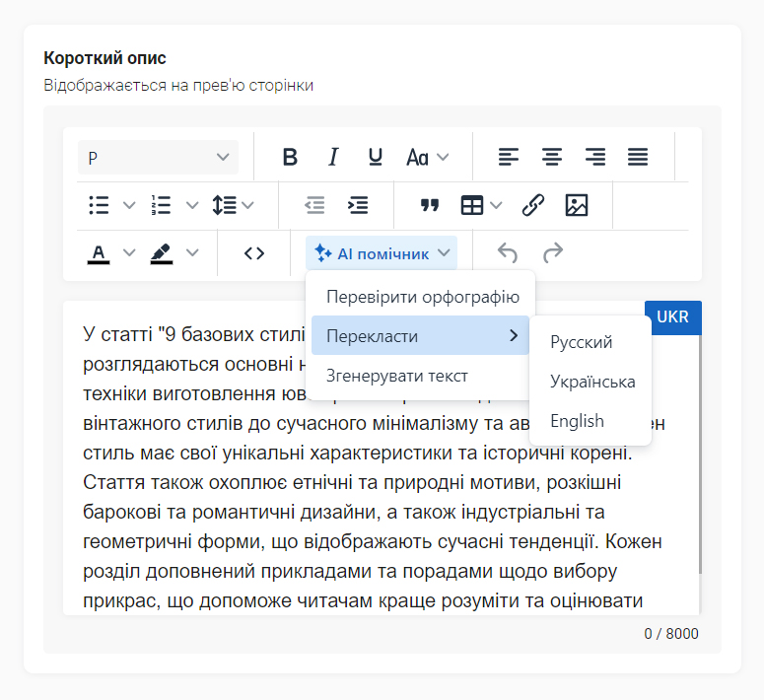Expand the line spacing dropdown arrow
The image size is (764, 700).
(x=248, y=205)
